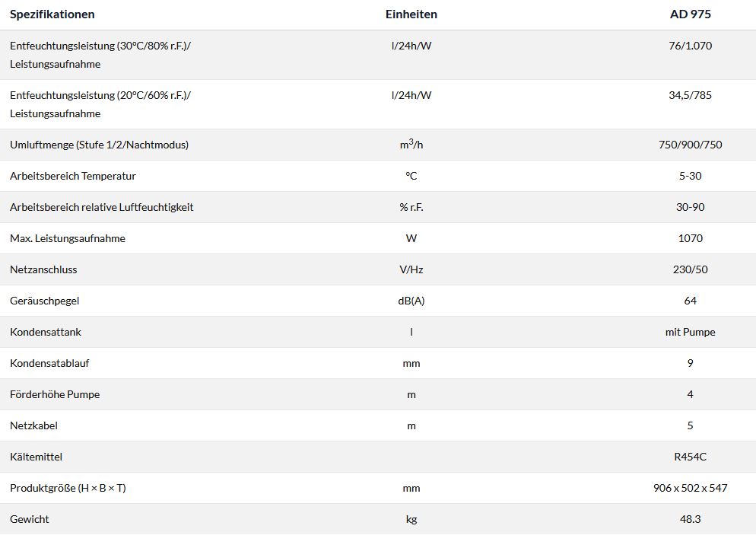756x548 pixels.
Task: Select the 76/1.070 dehumidification value
Action: pos(690,46)
